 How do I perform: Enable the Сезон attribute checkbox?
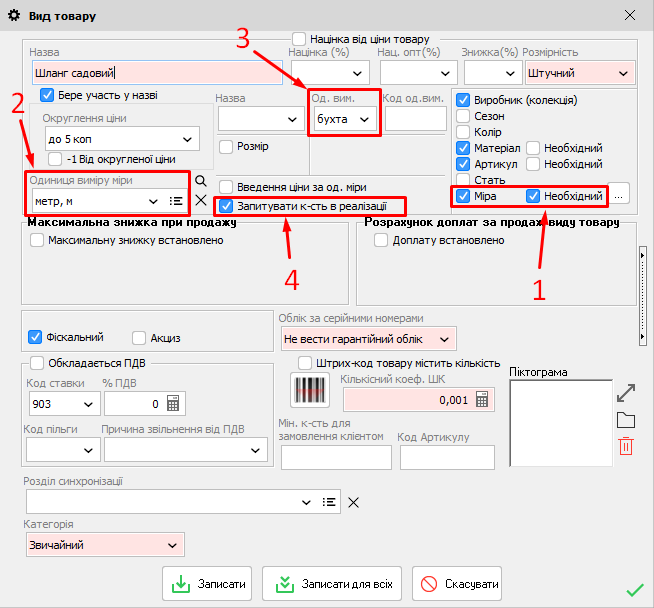[x=463, y=116]
